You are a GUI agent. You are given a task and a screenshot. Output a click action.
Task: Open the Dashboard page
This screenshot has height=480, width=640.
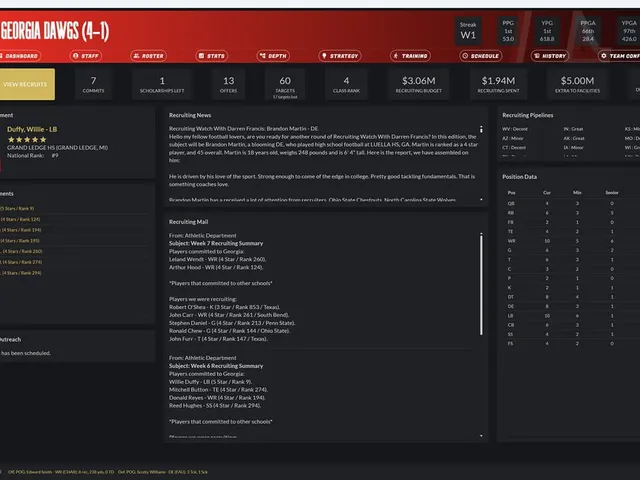point(19,56)
